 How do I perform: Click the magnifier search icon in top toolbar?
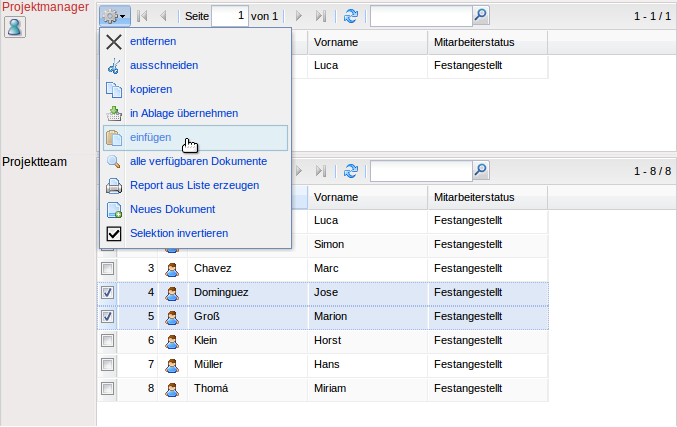click(480, 16)
